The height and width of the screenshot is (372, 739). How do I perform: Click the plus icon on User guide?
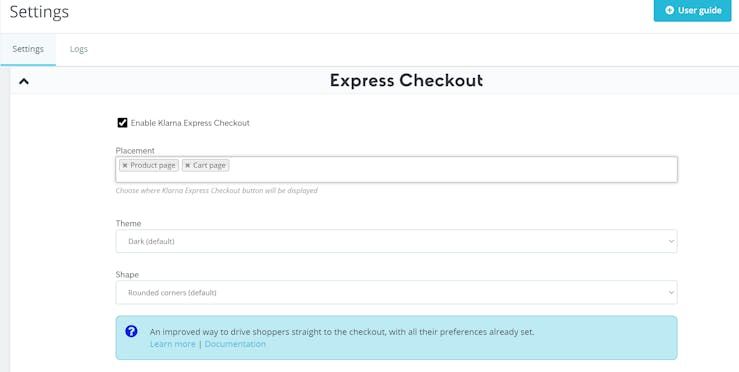pos(669,10)
